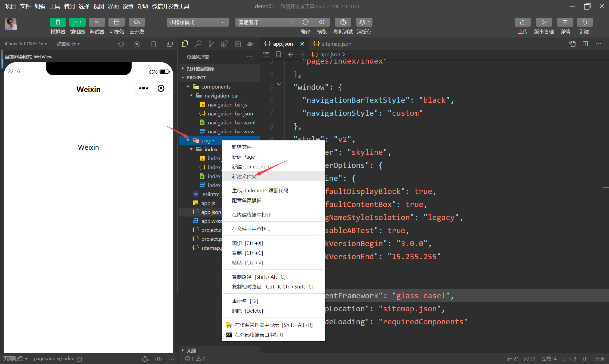Open version management branch icon
Screen dimensions: 609x364
(544, 22)
